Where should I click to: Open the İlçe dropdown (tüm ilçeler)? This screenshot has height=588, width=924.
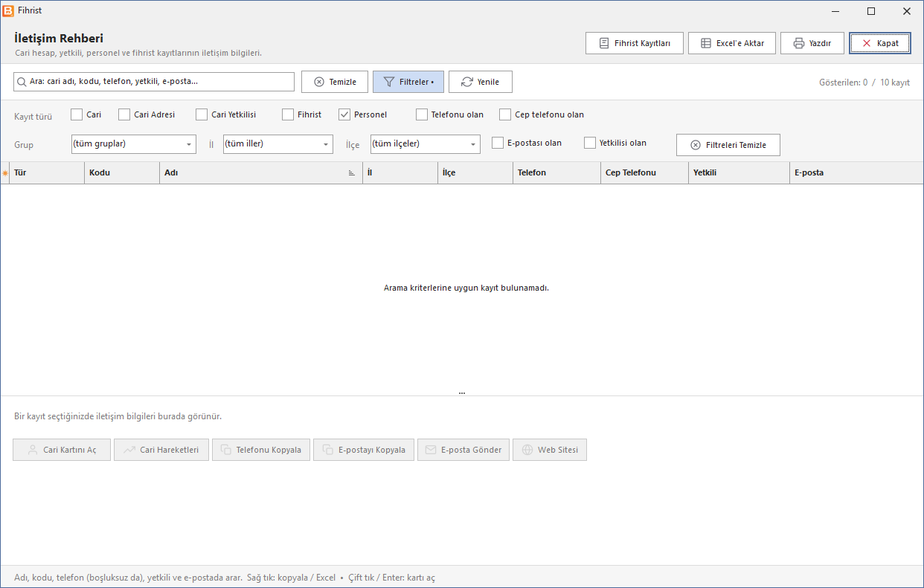point(426,144)
